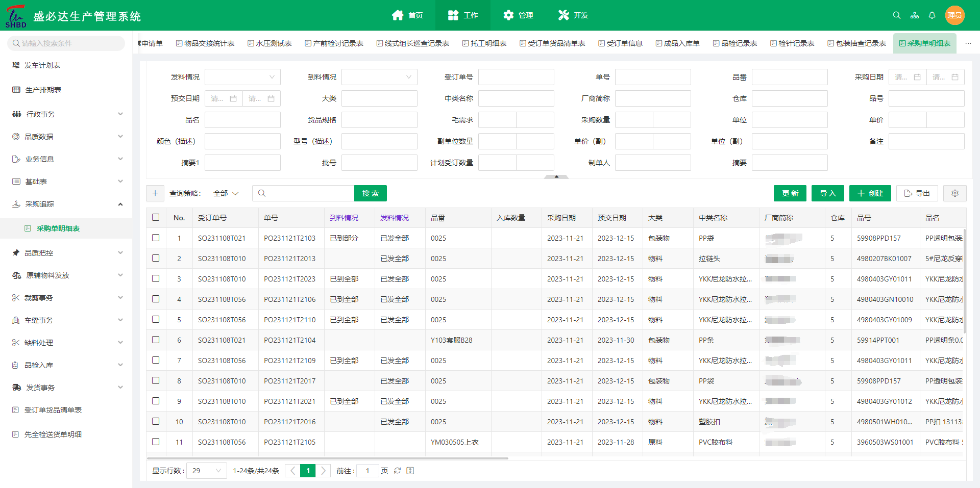Viewport: 980px width, 488px height.
Task: Open notifications bell icon
Action: [932, 15]
